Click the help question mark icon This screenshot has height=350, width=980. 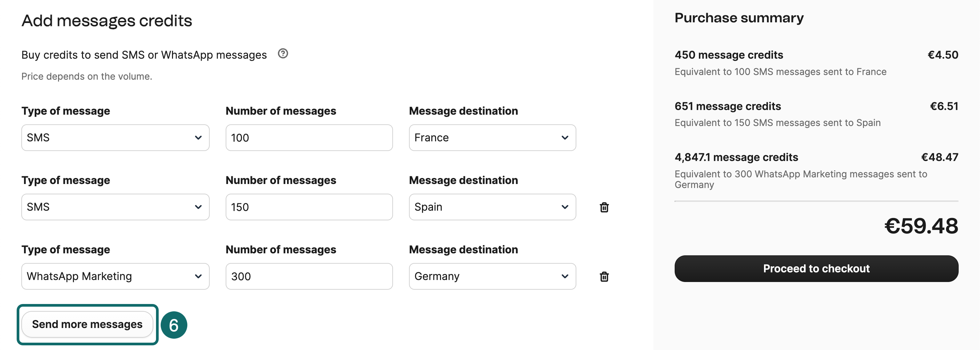283,54
